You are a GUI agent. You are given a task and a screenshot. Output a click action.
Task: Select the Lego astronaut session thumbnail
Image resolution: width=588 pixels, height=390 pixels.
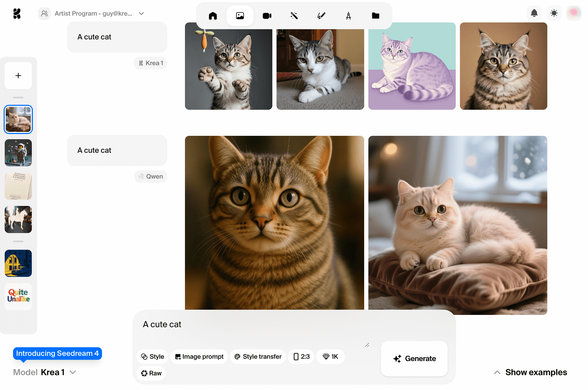click(18, 153)
